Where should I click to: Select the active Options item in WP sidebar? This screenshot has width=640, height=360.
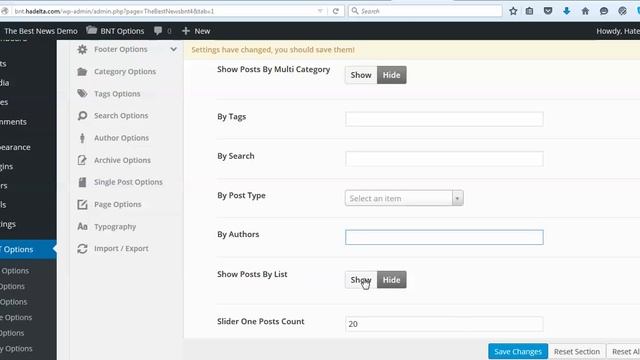(28, 249)
